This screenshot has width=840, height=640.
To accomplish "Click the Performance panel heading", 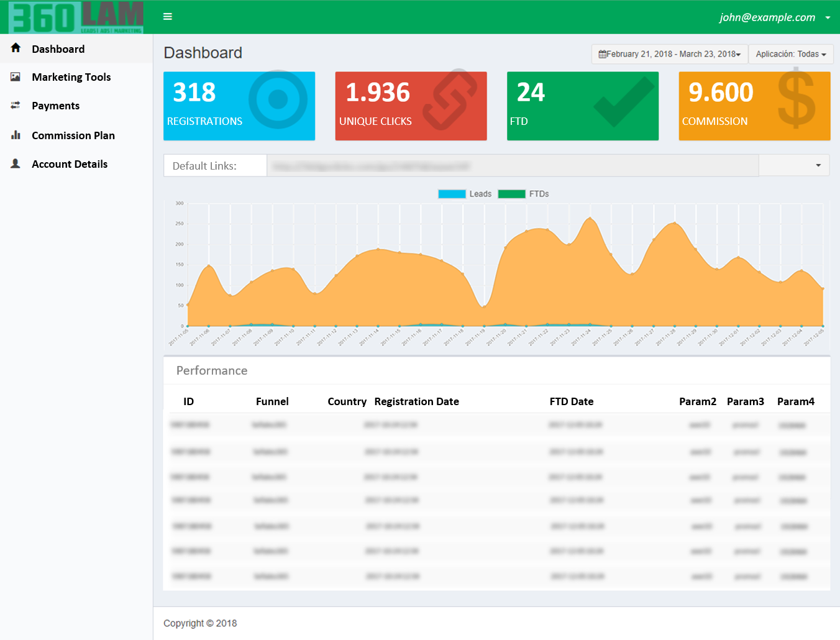I will (x=212, y=370).
